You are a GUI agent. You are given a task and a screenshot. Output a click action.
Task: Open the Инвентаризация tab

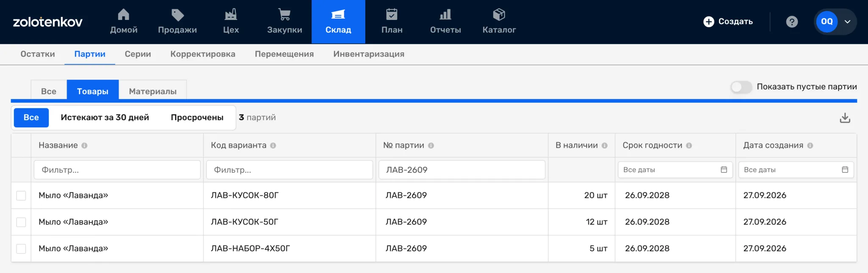click(369, 54)
